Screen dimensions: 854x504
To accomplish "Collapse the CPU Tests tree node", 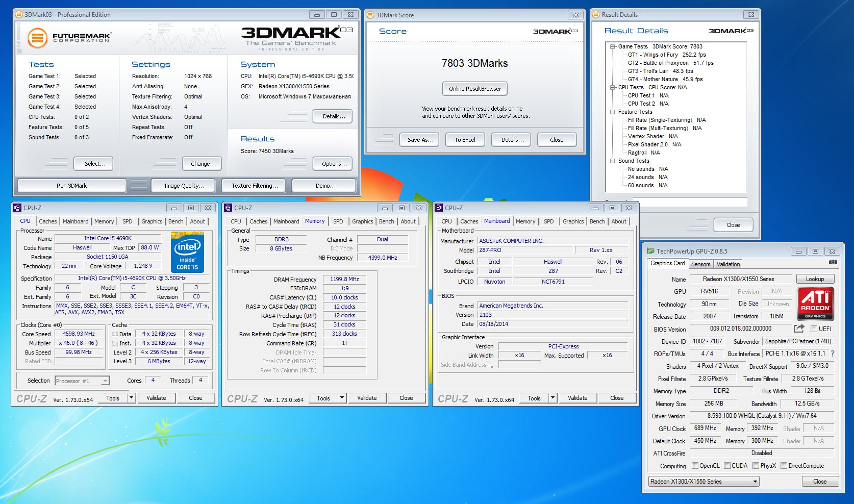I will click(x=612, y=87).
